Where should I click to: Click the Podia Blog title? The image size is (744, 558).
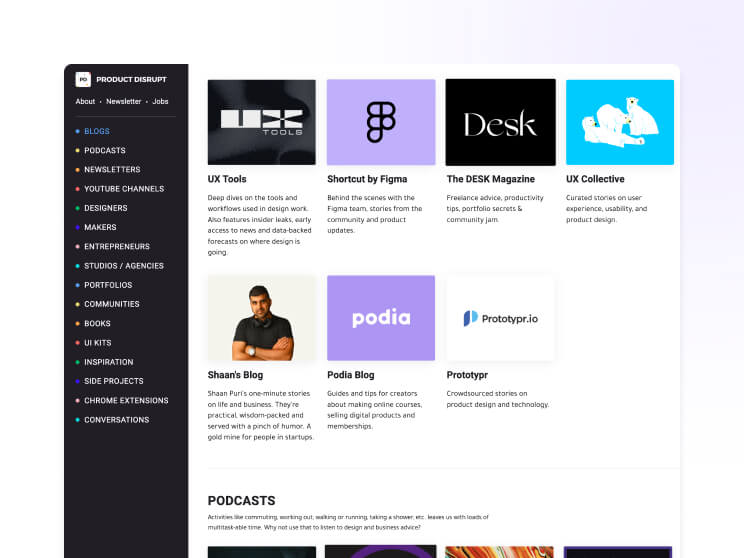click(351, 375)
